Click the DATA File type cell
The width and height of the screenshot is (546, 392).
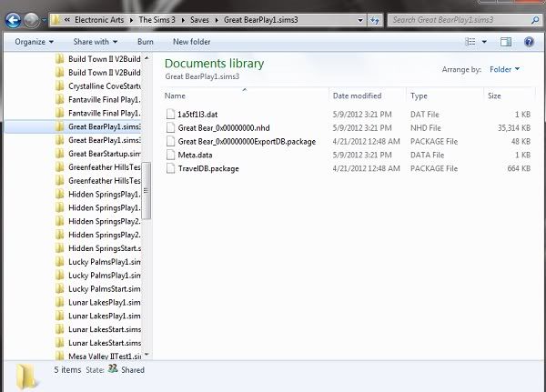tap(427, 155)
